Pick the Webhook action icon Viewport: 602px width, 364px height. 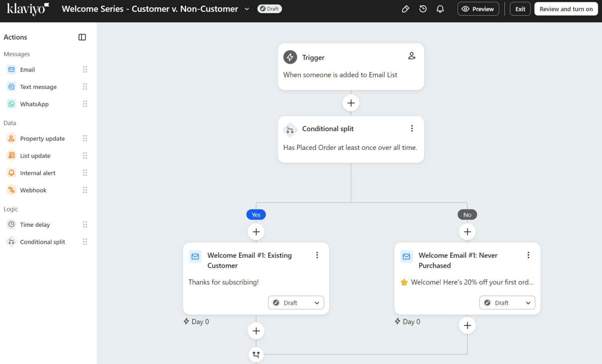coord(12,190)
